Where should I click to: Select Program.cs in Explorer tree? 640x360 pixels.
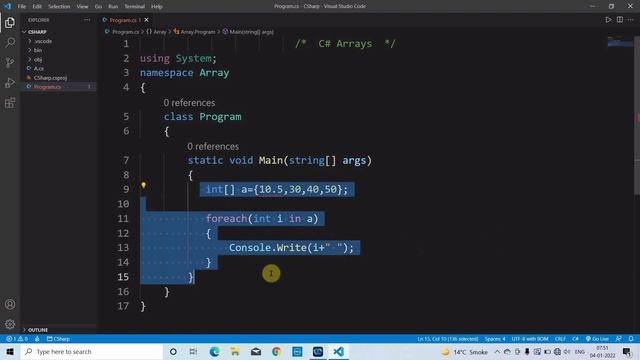coord(58,87)
